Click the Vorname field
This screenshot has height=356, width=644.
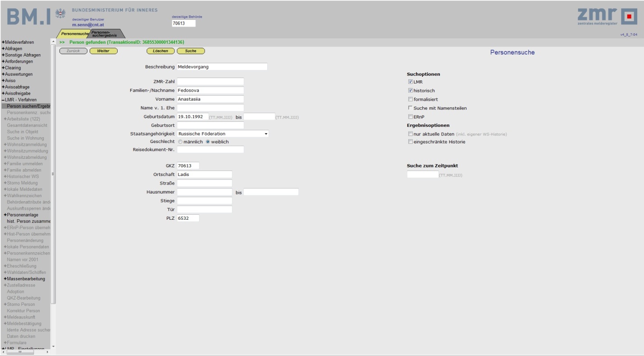point(210,99)
